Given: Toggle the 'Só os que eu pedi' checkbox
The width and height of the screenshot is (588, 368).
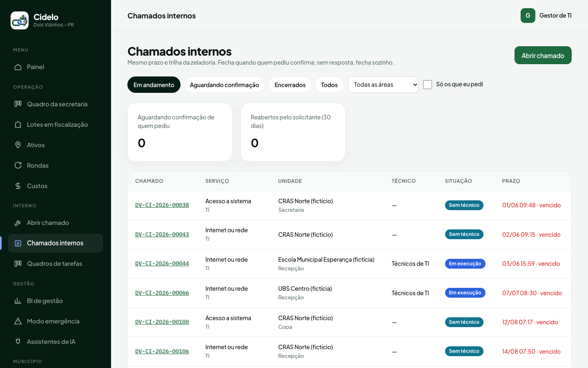Looking at the screenshot, I should point(428,85).
